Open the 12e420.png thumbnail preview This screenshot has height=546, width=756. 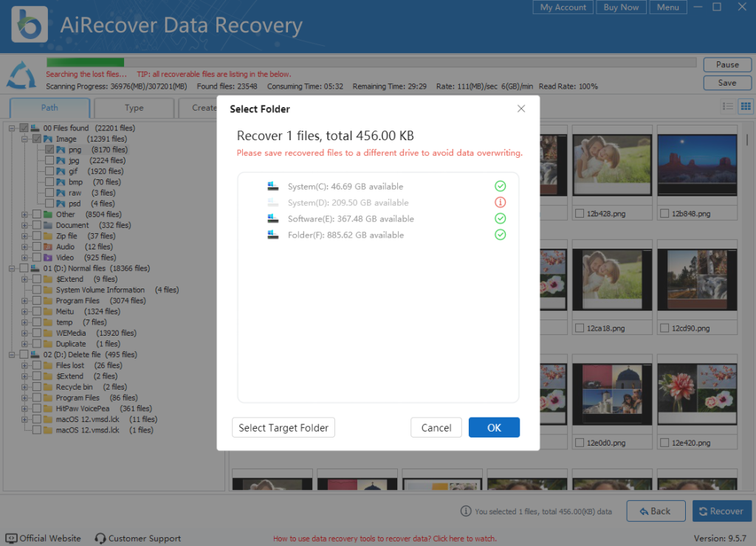pos(697,392)
